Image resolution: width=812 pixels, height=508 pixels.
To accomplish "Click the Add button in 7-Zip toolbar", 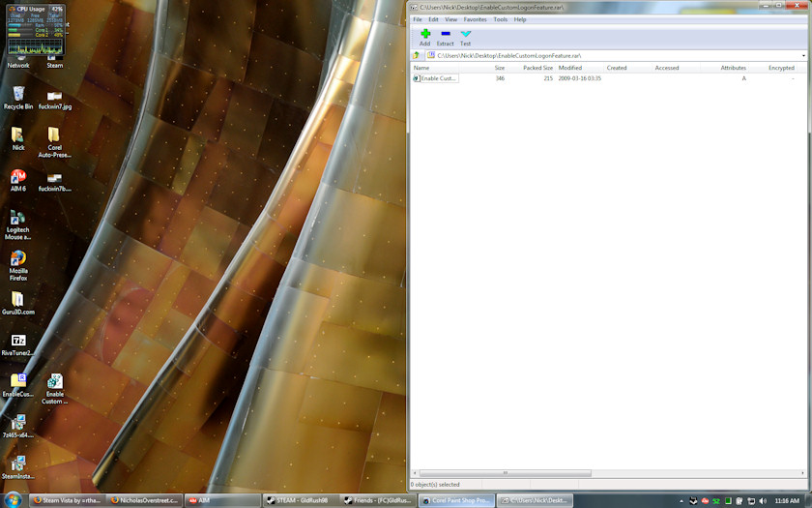I will (425, 38).
